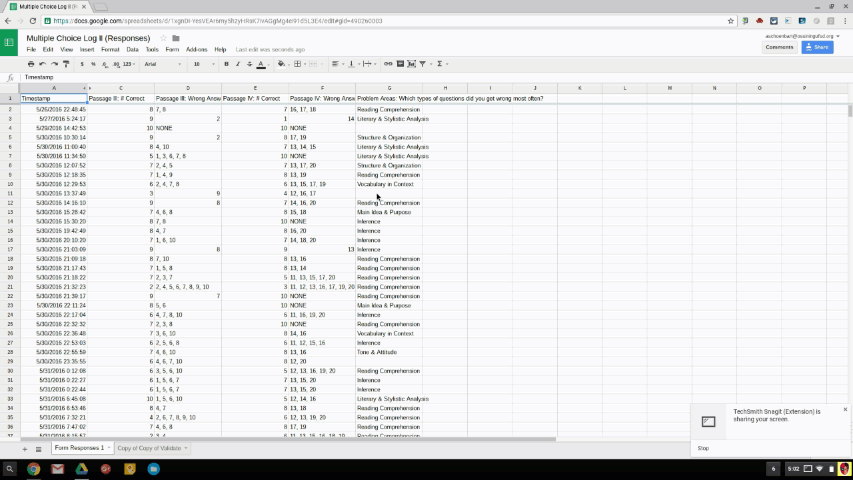Select cell A1 Timestamp

(x=53, y=99)
